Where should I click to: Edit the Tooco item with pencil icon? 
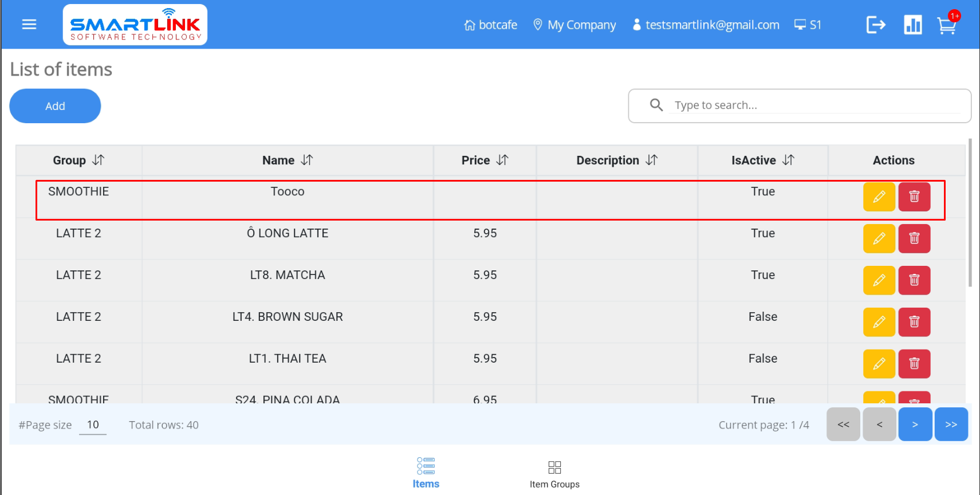click(x=879, y=197)
